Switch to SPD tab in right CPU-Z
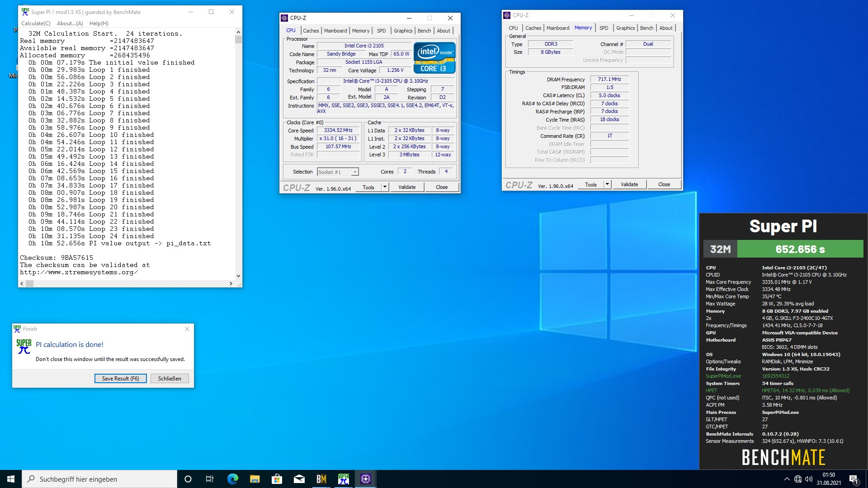Viewport: 868px width, 488px height. click(604, 28)
